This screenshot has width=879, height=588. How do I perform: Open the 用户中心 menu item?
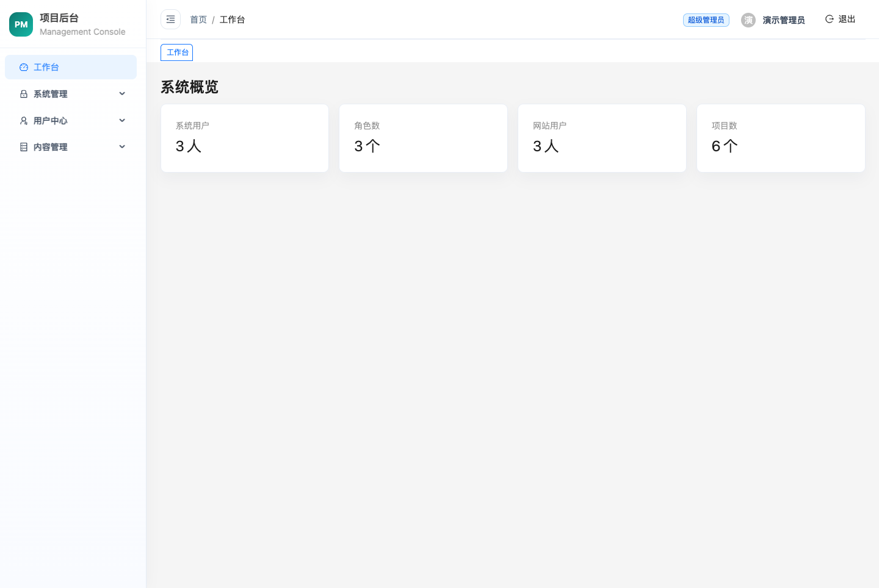pos(71,121)
